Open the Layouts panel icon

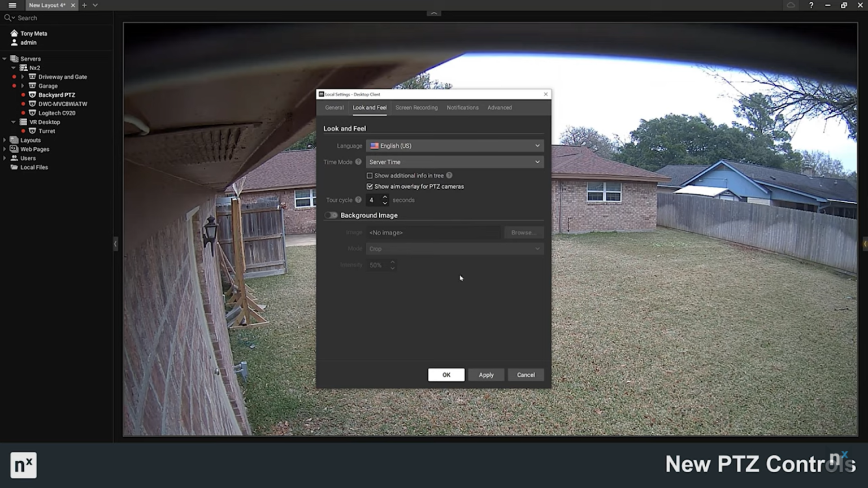pos(14,140)
